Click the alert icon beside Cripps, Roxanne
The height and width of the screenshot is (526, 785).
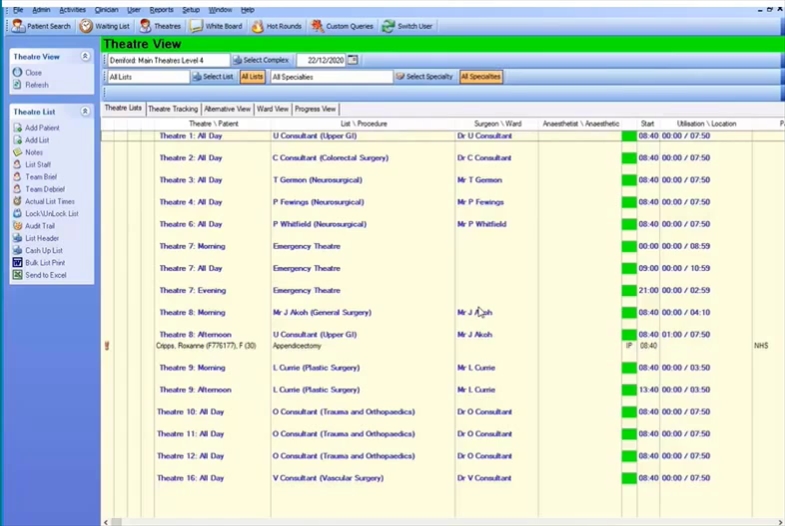[107, 346]
